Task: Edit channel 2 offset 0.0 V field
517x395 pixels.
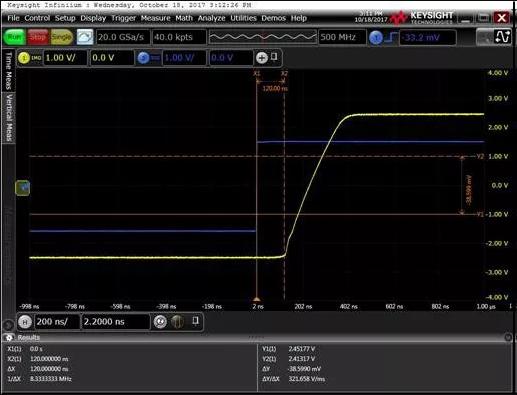Action: tap(231, 58)
